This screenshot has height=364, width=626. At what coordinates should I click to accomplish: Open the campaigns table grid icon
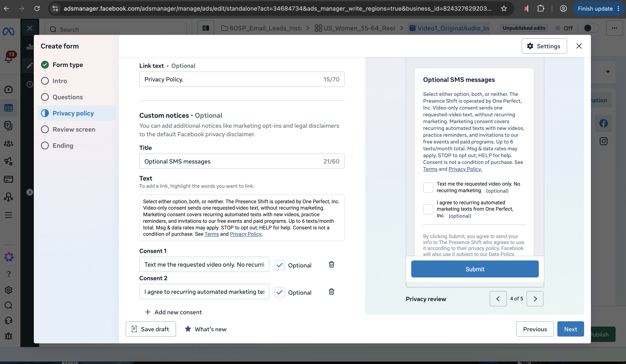[x=9, y=108]
